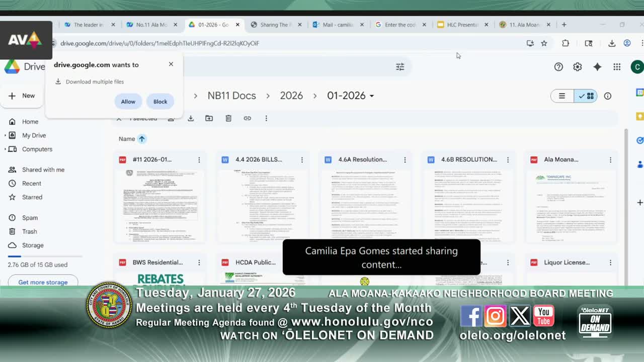Open the Drive help menu
This screenshot has height=362, width=644.
(x=558, y=67)
